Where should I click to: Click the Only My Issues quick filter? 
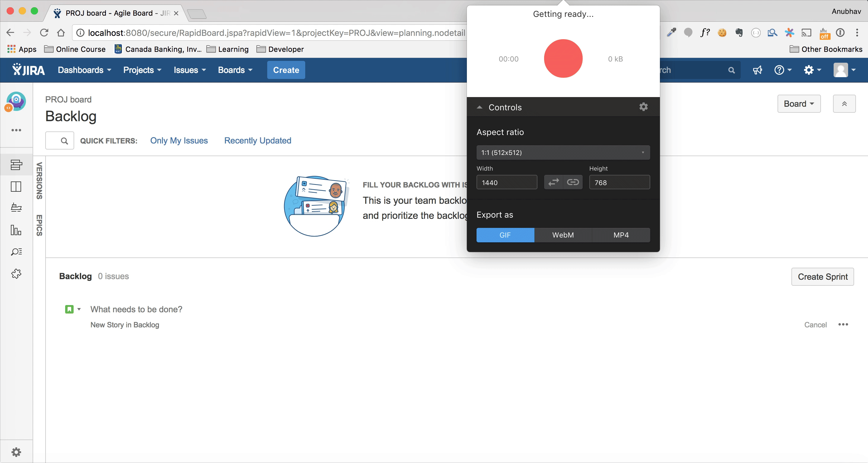coord(179,140)
